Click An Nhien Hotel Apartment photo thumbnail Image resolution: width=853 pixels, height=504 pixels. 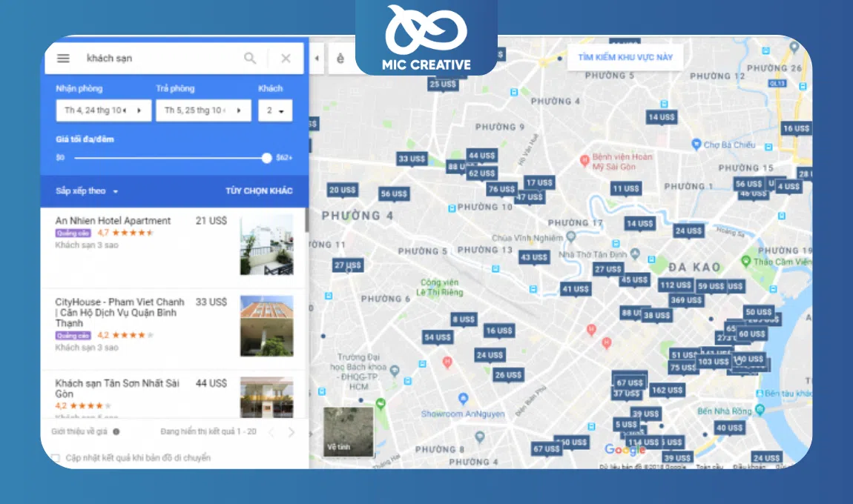click(267, 245)
